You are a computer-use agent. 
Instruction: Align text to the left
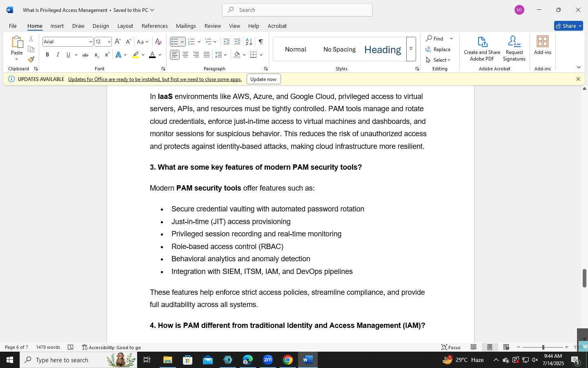pyautogui.click(x=175, y=55)
